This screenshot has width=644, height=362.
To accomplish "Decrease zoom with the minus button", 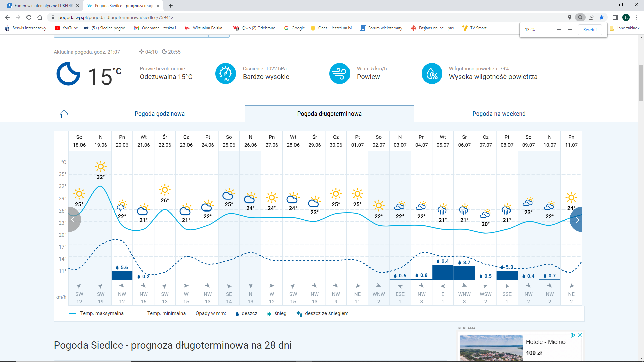I will (x=559, y=30).
